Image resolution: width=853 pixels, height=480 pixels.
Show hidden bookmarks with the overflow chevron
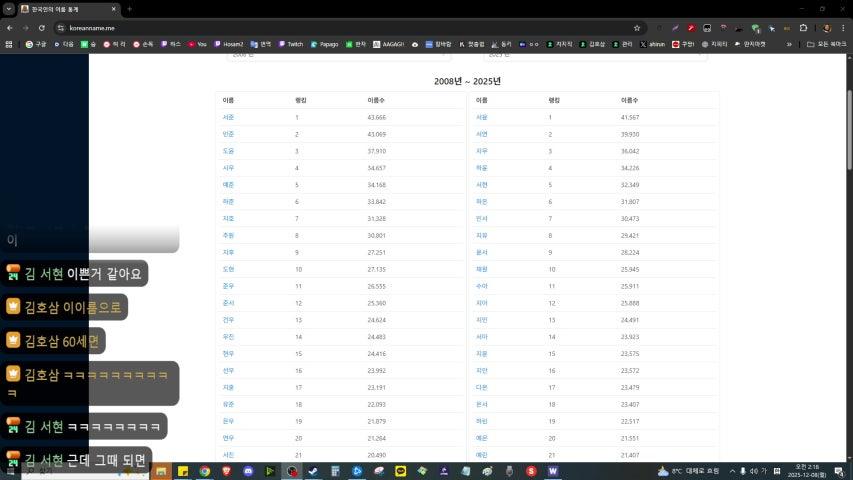[789, 44]
